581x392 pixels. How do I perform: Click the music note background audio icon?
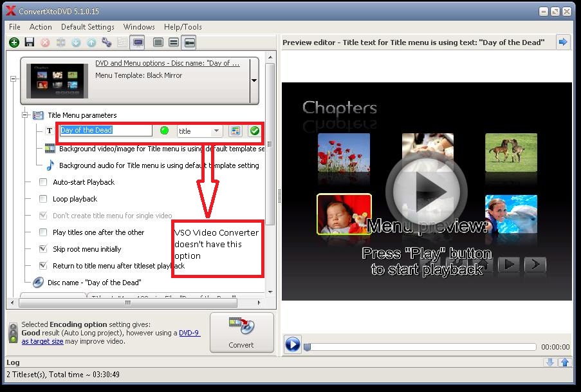pyautogui.click(x=50, y=165)
